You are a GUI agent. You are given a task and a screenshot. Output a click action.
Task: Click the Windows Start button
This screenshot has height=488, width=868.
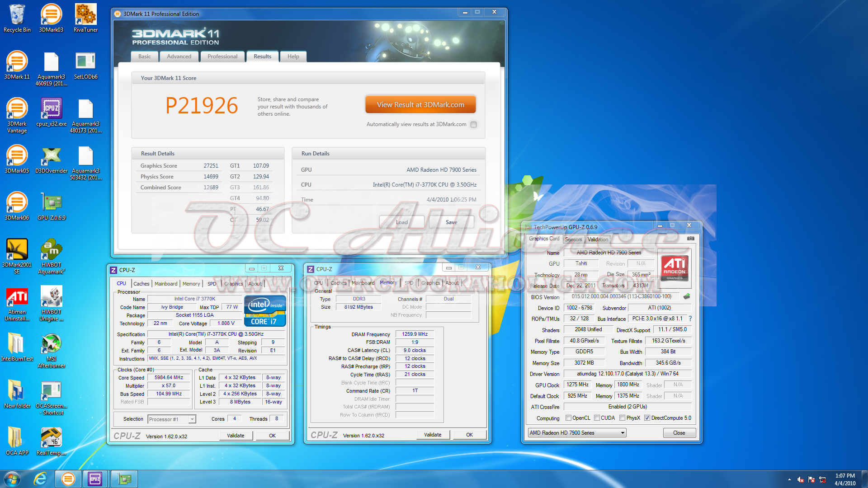12,479
